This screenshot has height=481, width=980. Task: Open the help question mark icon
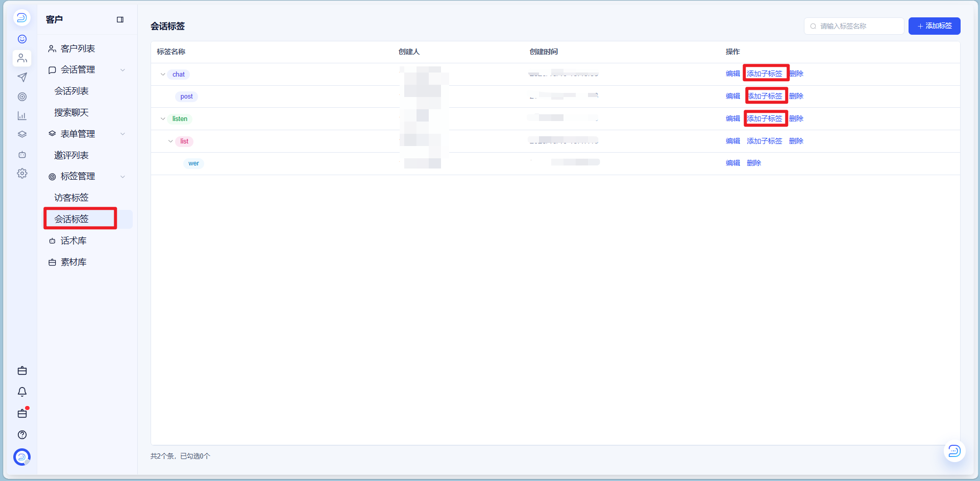coord(22,435)
